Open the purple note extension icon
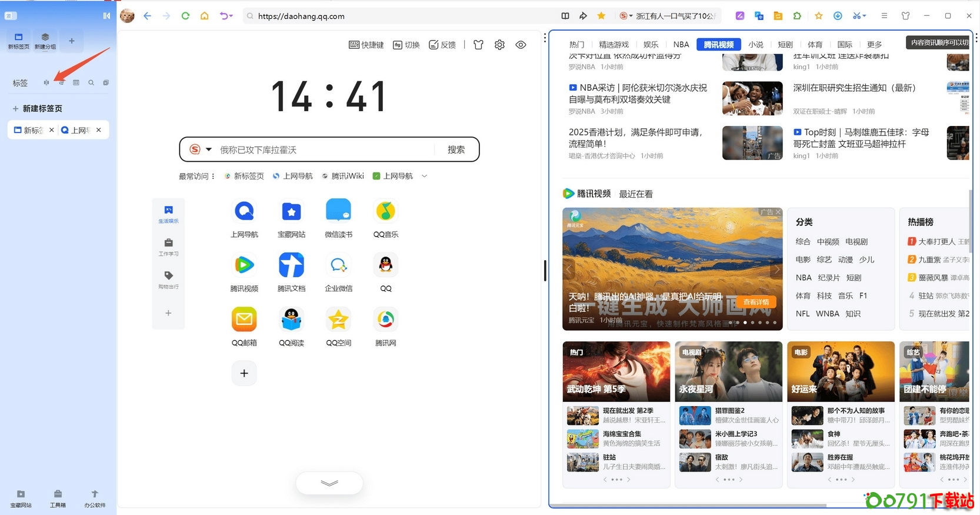Screen dimensions: 980x515 coord(740,16)
